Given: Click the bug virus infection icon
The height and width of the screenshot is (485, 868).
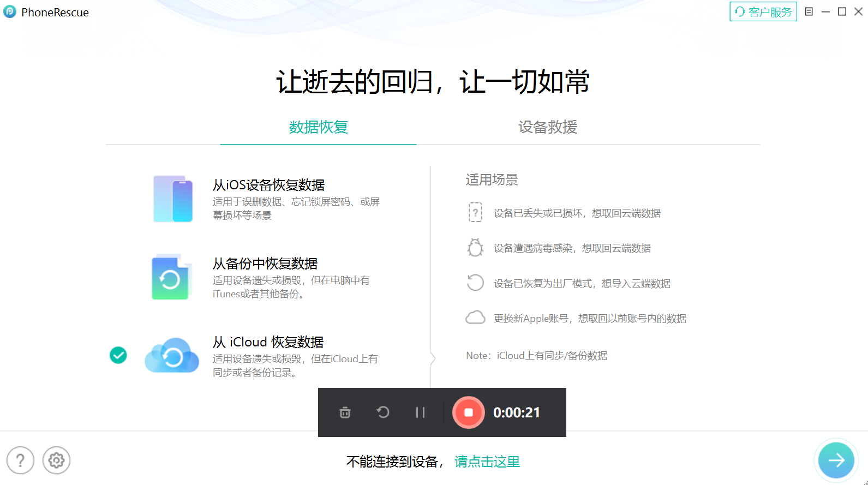Looking at the screenshot, I should 475,248.
